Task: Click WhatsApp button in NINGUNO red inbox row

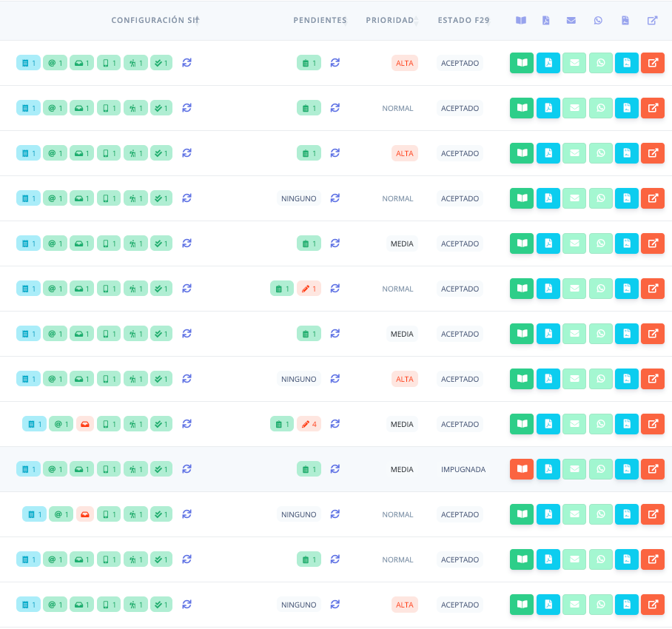Action: tap(601, 514)
